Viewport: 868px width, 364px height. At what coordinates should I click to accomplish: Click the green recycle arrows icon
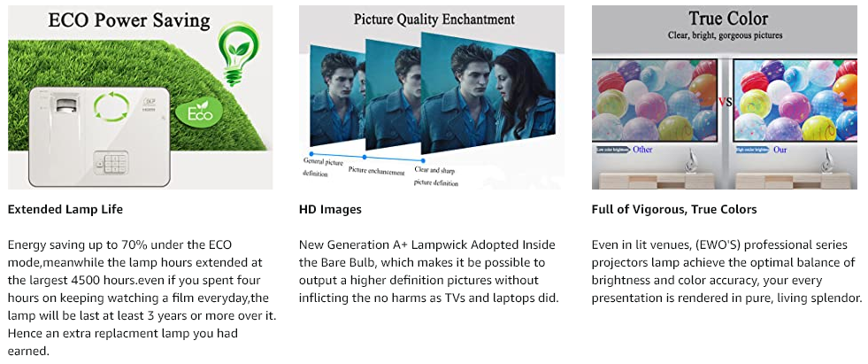[111, 107]
